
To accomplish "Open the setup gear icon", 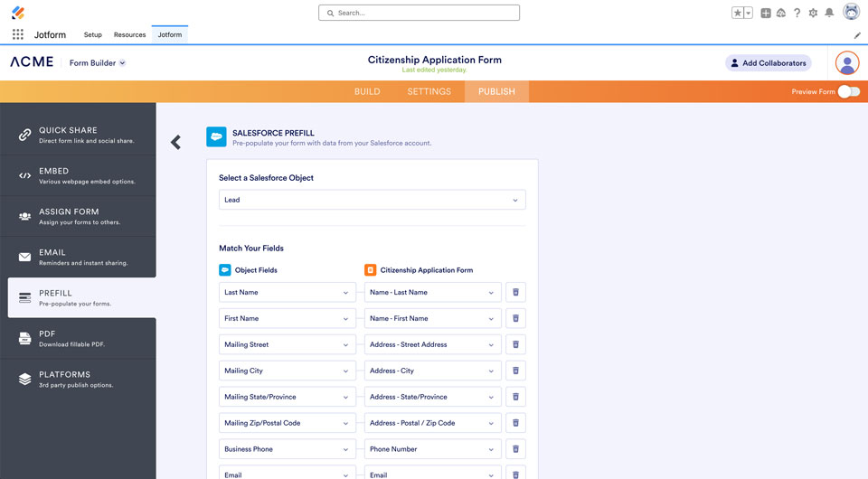I will tap(813, 13).
